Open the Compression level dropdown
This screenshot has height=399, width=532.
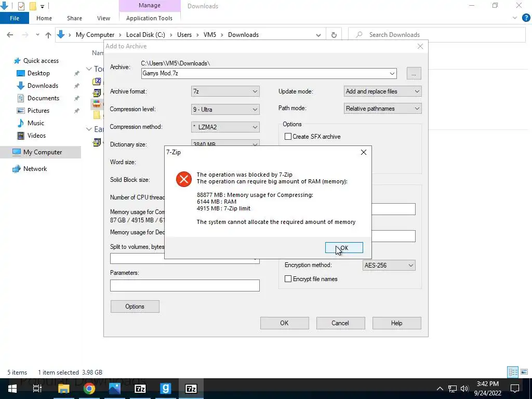(225, 109)
